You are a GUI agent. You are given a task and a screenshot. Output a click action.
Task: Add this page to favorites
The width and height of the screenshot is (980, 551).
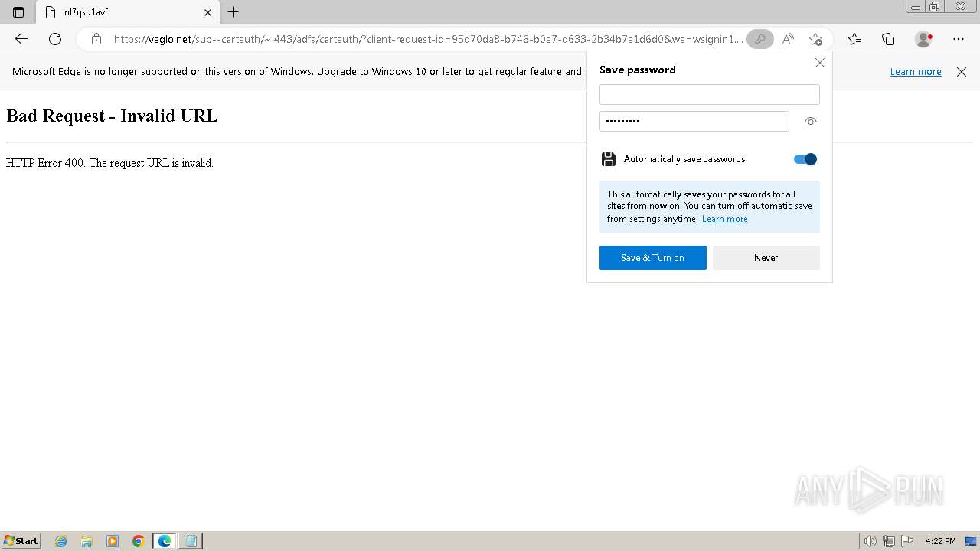815,39
